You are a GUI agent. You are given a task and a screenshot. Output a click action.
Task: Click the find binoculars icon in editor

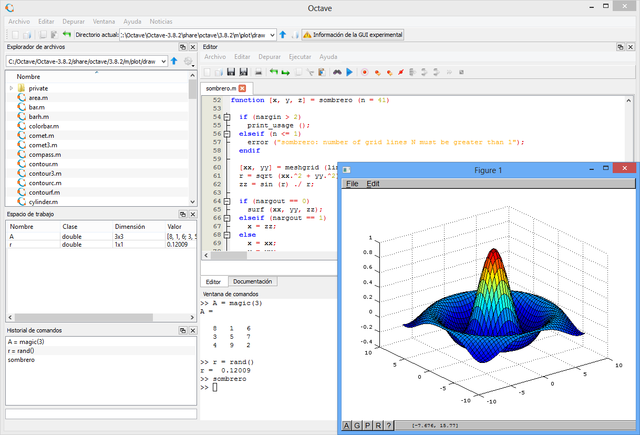tap(336, 72)
